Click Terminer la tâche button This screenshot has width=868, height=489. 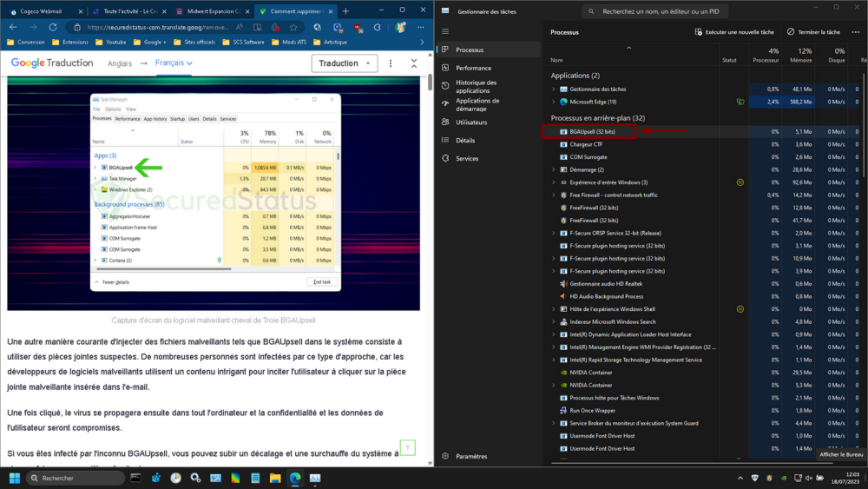pyautogui.click(x=814, y=32)
